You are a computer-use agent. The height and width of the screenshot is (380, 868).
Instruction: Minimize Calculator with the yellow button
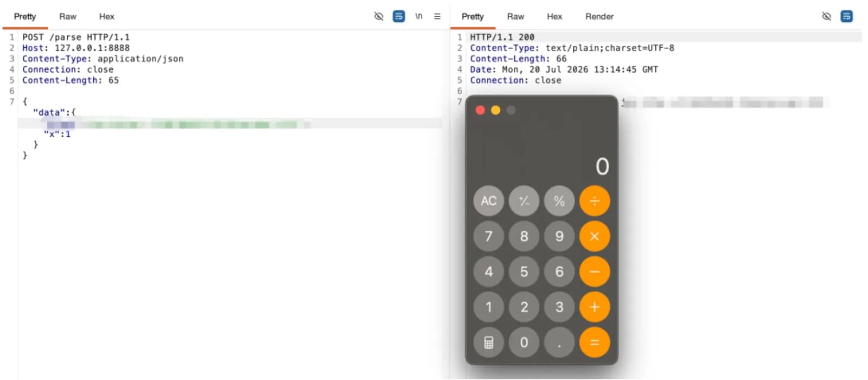tap(495, 110)
